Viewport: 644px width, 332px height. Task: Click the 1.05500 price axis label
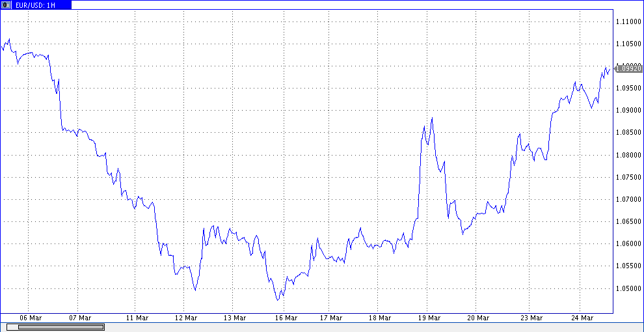click(629, 266)
